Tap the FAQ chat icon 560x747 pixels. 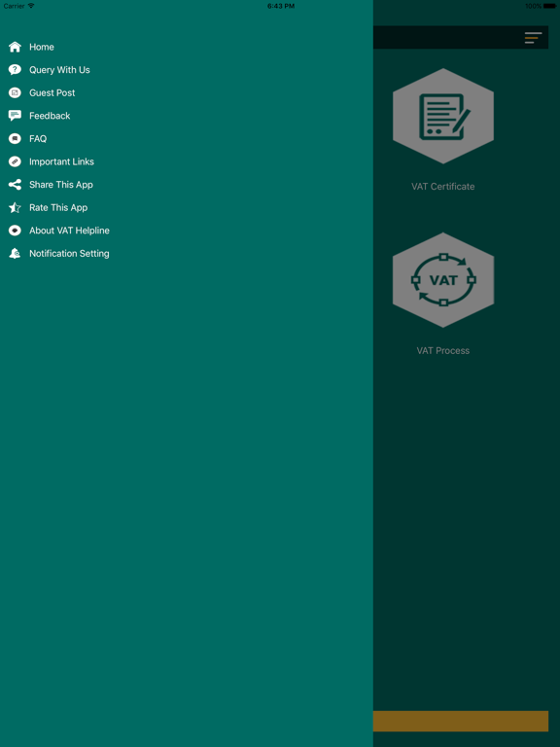15,139
